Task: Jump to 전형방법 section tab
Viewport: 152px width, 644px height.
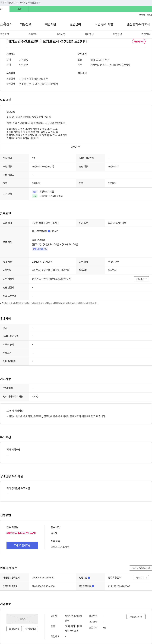Action: tap(117, 34)
